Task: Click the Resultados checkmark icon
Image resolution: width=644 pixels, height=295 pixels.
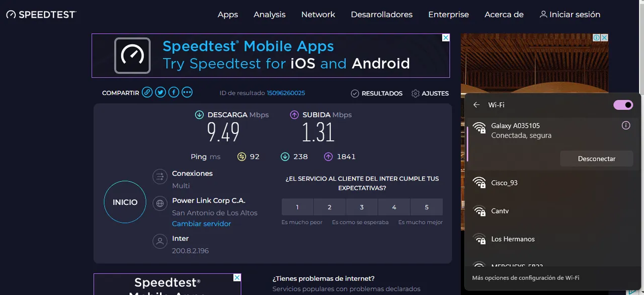Action: [x=355, y=94]
